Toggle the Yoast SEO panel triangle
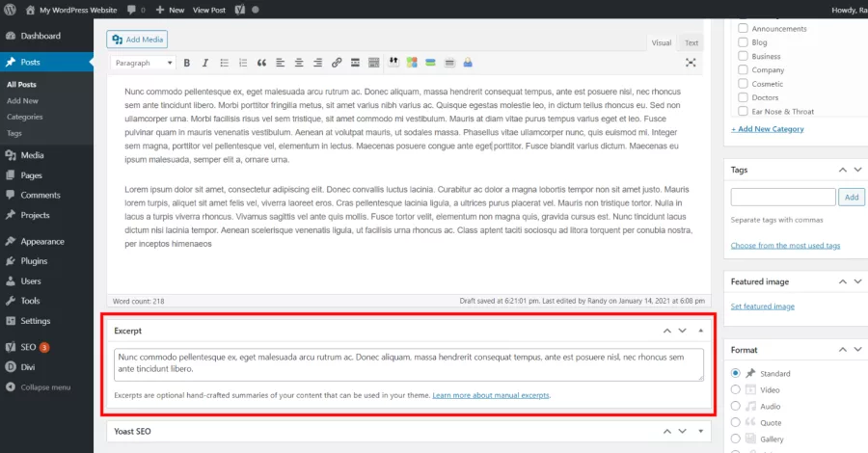The height and width of the screenshot is (453, 868). click(x=701, y=432)
